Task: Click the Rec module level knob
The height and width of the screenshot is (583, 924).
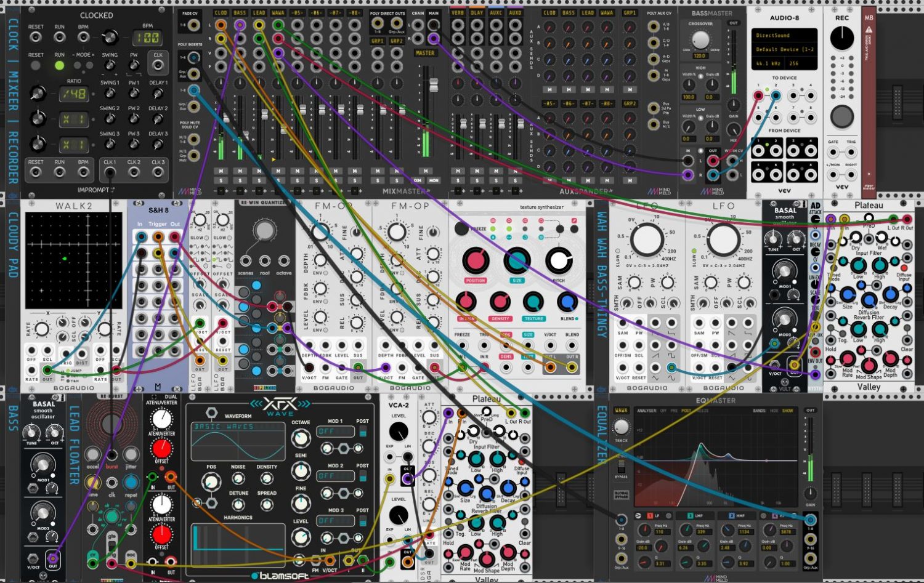Action: point(842,38)
